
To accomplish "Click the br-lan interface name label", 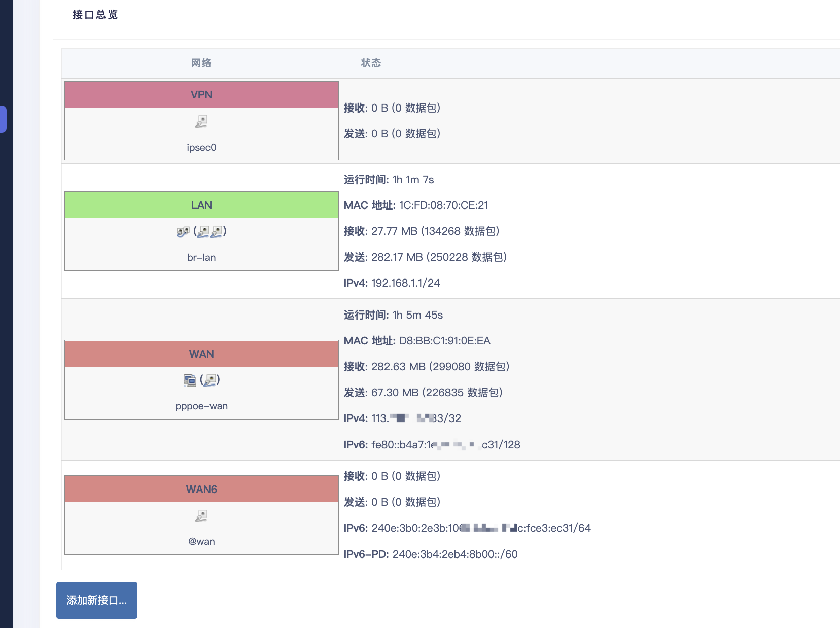I will tap(201, 257).
